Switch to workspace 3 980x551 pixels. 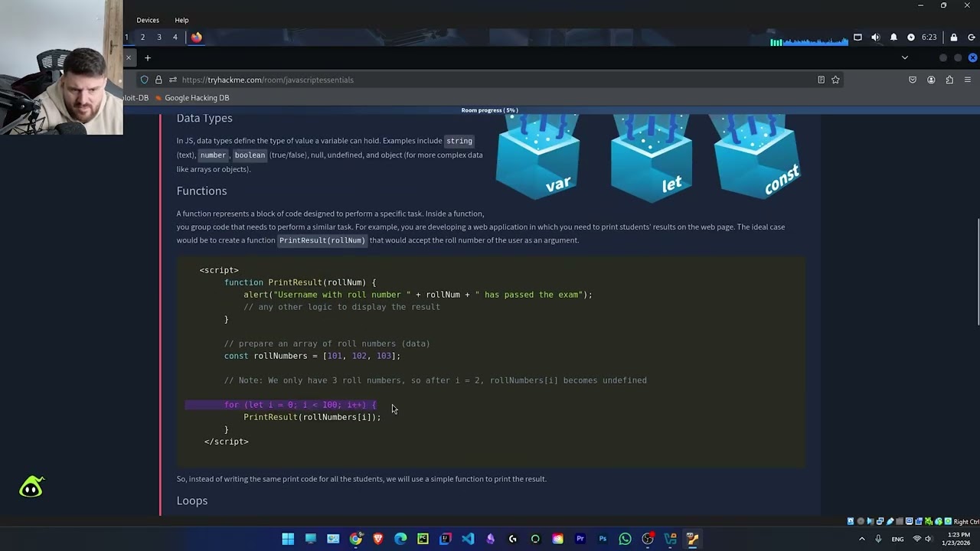[x=159, y=37]
